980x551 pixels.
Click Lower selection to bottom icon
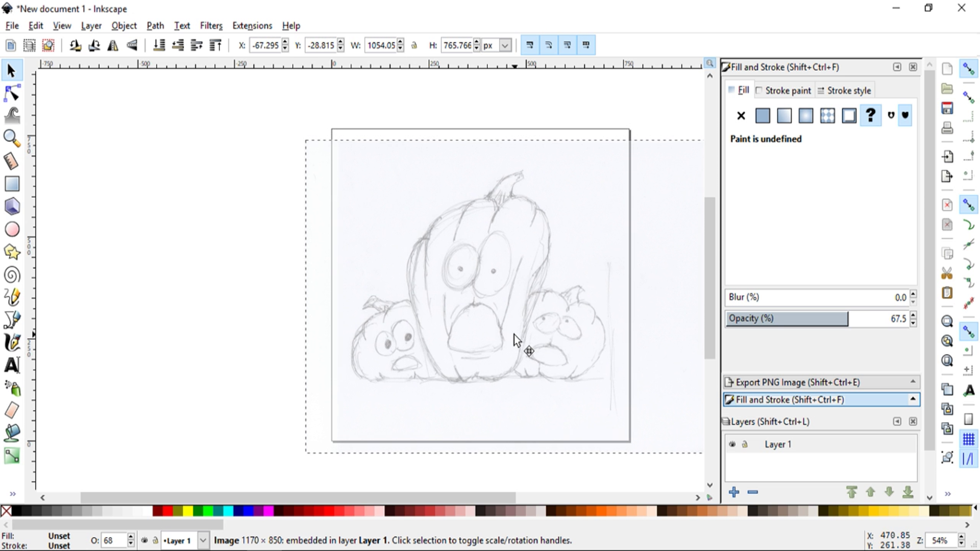coord(159,45)
